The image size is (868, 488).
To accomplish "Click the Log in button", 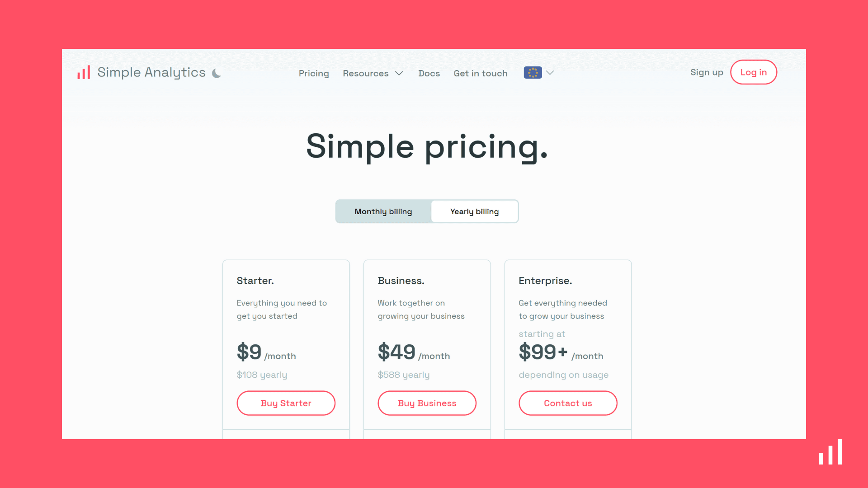I will click(754, 72).
